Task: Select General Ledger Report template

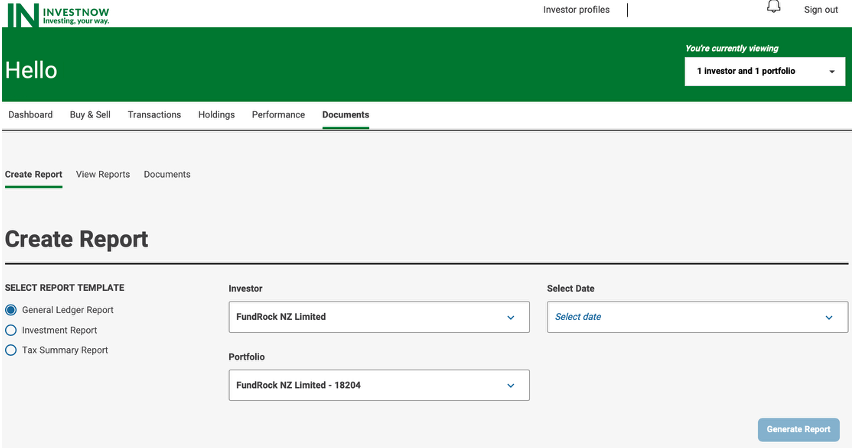Action: point(11,310)
